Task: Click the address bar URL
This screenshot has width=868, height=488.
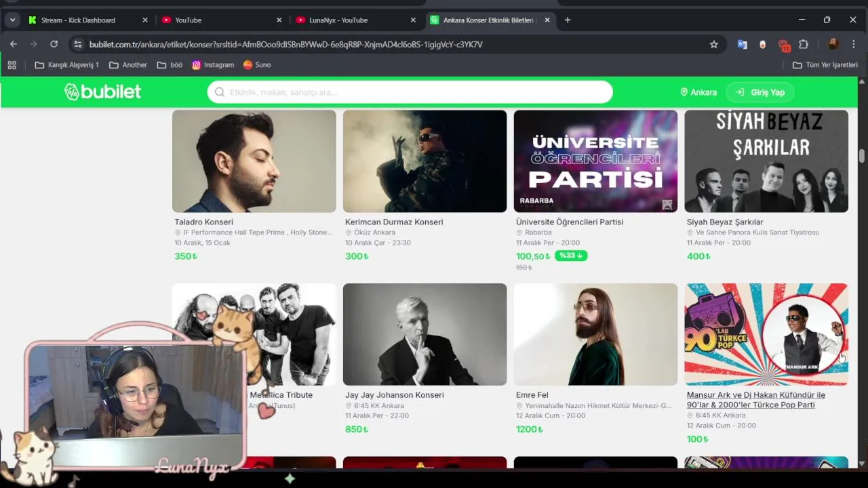Action: [285, 44]
